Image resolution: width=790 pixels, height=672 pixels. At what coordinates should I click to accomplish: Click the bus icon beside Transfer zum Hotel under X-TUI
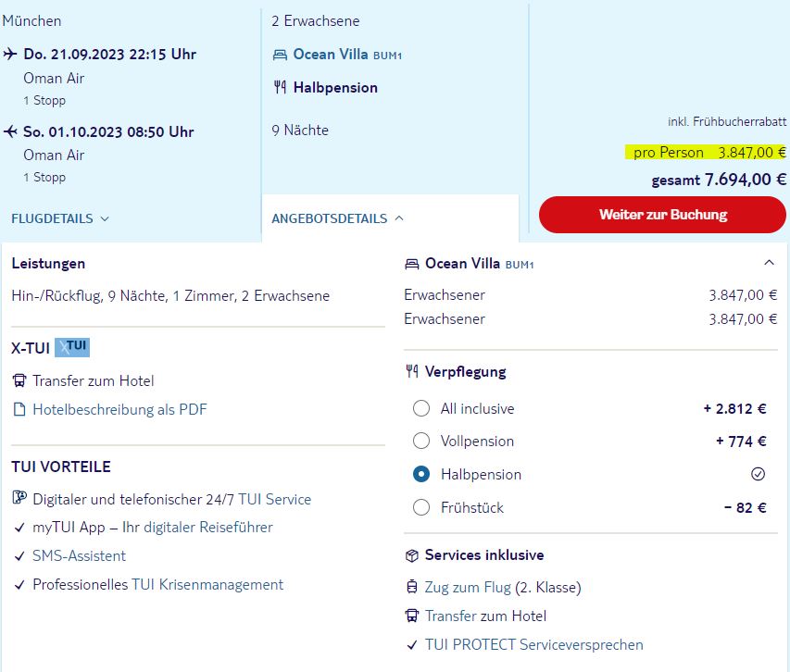click(19, 381)
